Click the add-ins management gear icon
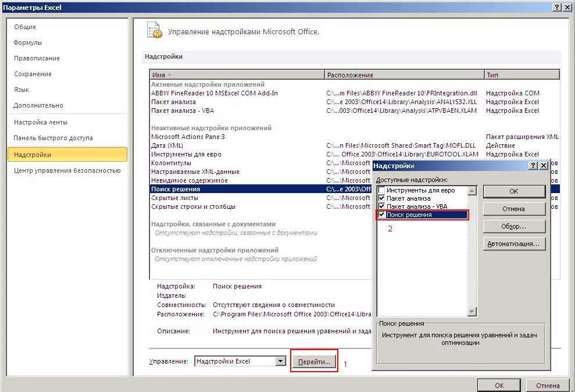575x392 pixels. coord(155,30)
